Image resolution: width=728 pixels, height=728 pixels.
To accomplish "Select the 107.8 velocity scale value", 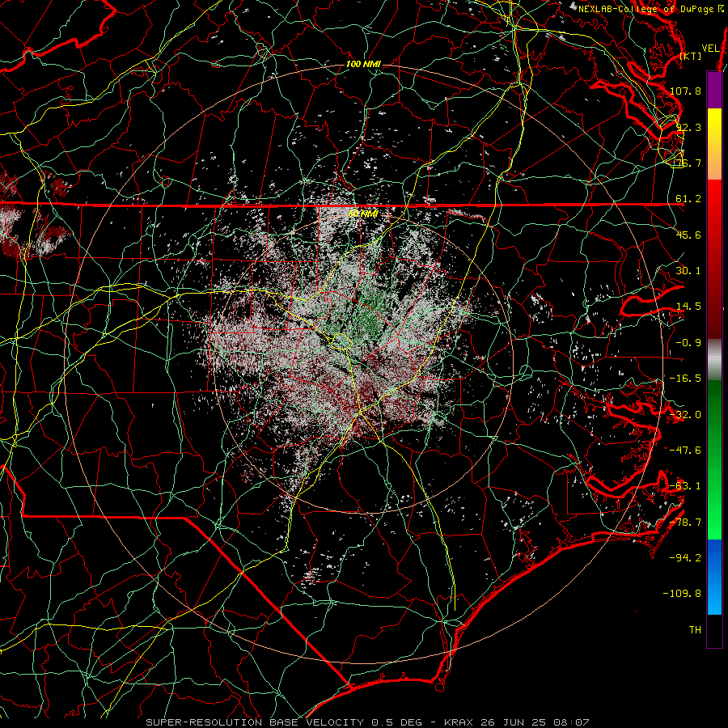I will [685, 91].
